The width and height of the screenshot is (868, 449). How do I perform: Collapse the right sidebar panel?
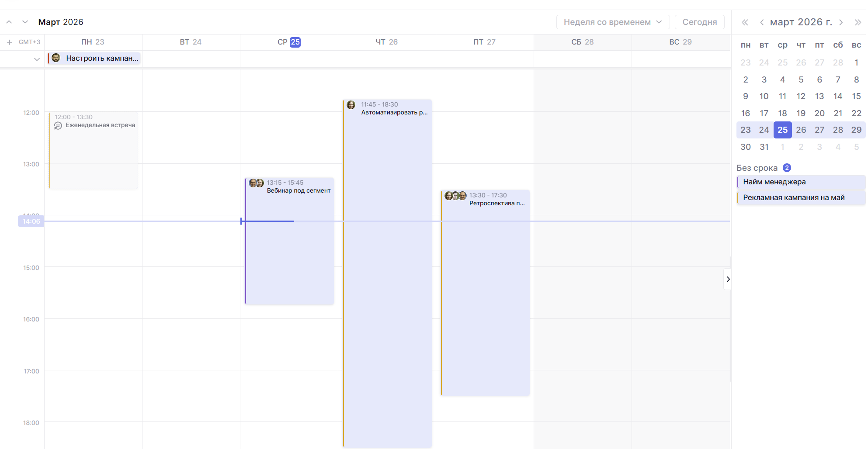click(x=728, y=279)
